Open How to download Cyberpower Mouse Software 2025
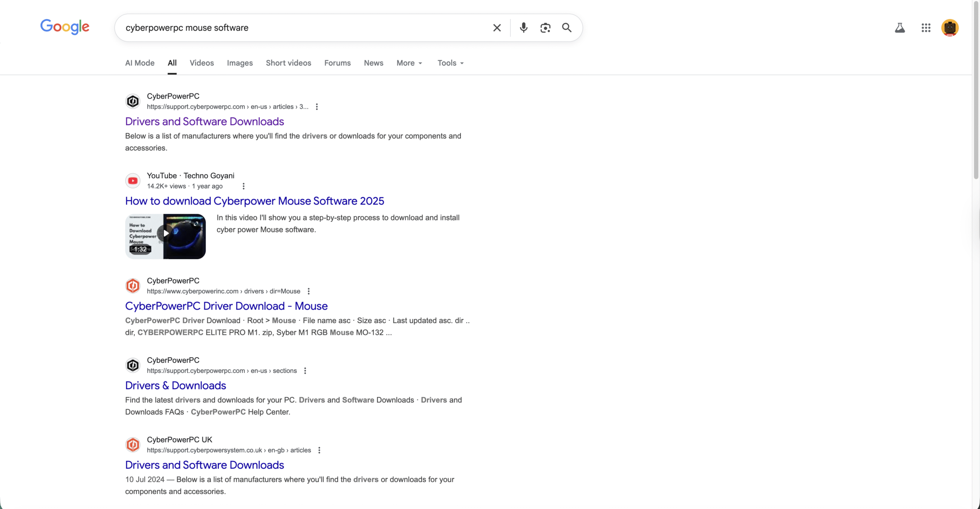Screen dimensions: 980x509 point(254,201)
